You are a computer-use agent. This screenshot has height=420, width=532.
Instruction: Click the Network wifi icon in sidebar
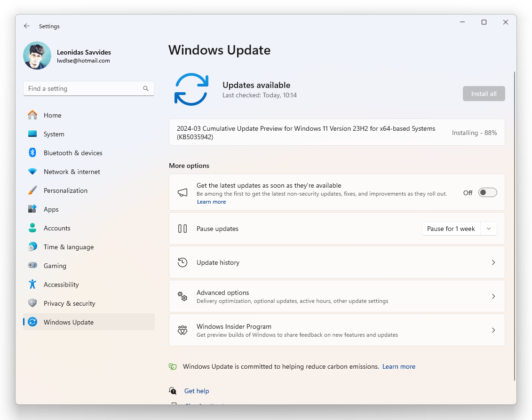pyautogui.click(x=32, y=172)
